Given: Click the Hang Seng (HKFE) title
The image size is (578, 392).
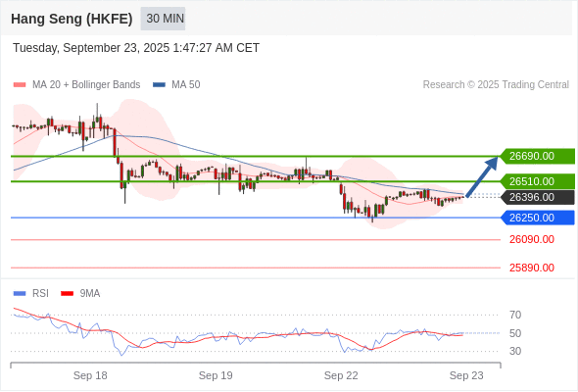Looking at the screenshot, I should 72,19.
